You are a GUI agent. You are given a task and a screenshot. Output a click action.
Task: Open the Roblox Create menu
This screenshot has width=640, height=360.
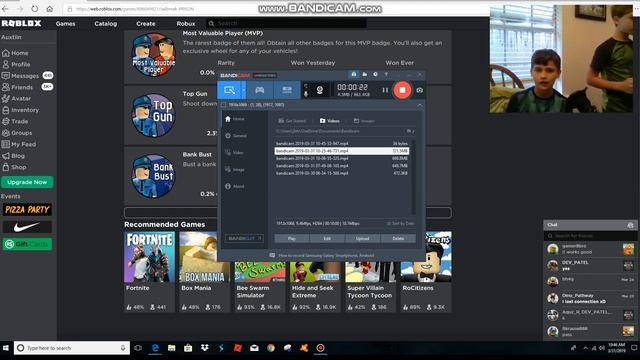(146, 24)
